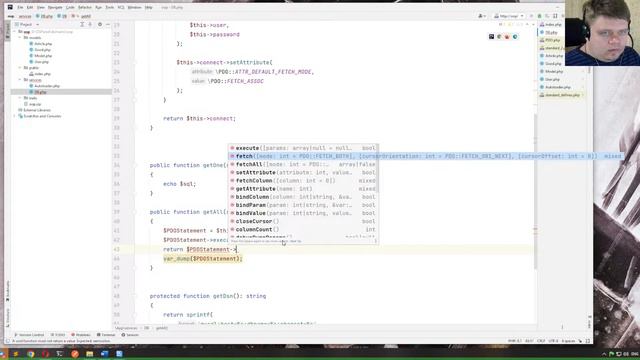Open the View menu
The width and height of the screenshot is (640, 360).
(41, 7)
